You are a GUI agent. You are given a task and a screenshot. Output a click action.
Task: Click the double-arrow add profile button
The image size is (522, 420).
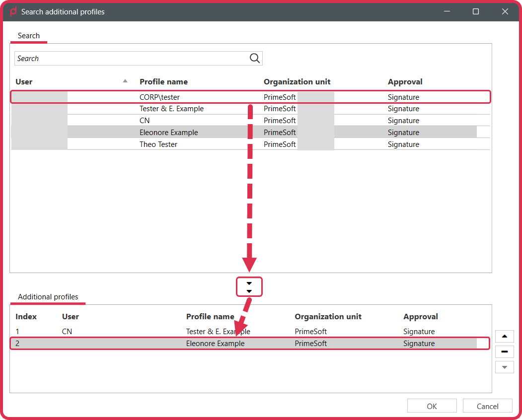tap(249, 287)
